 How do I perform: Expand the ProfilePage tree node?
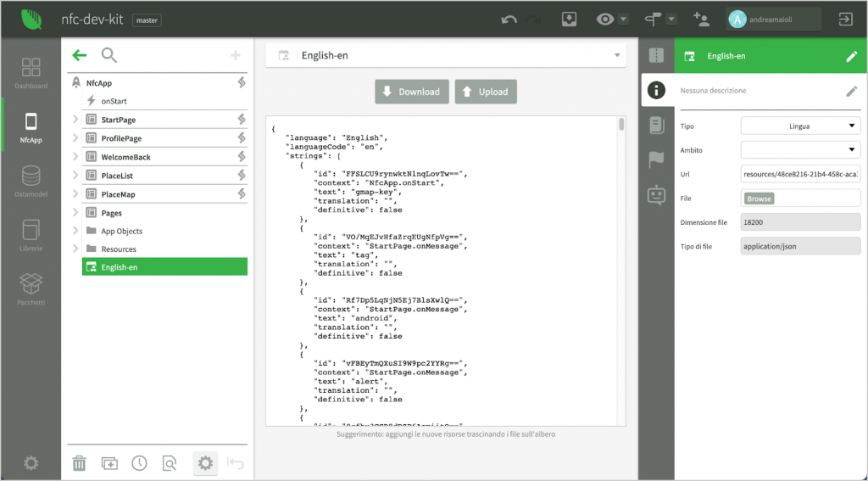(75, 138)
